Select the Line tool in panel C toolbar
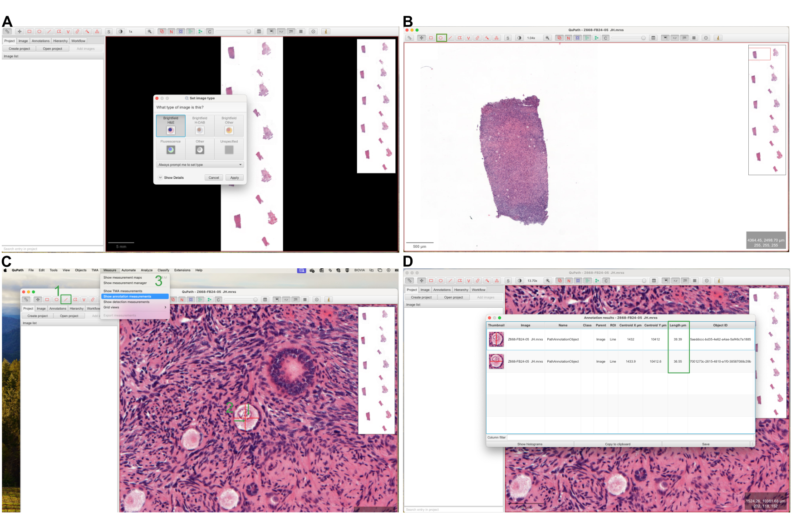796x532 pixels. (66, 300)
